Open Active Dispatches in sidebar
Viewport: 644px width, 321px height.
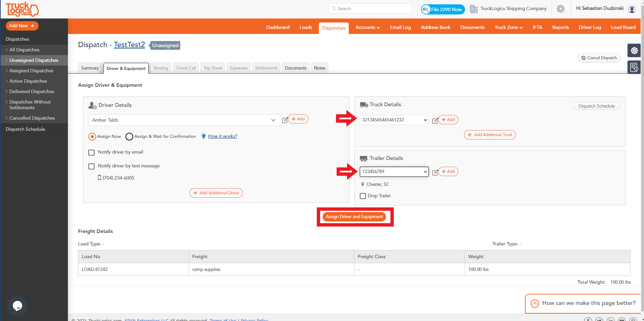point(28,81)
